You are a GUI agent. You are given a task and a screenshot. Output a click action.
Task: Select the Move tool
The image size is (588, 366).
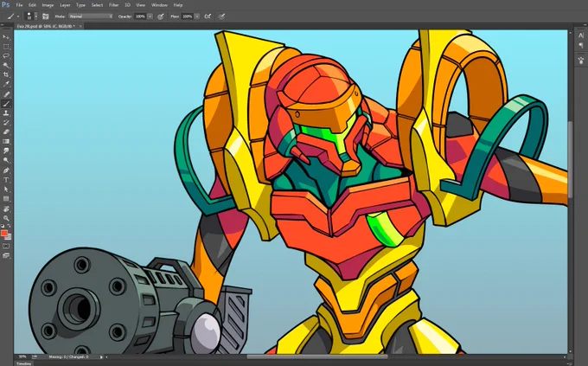(6, 37)
